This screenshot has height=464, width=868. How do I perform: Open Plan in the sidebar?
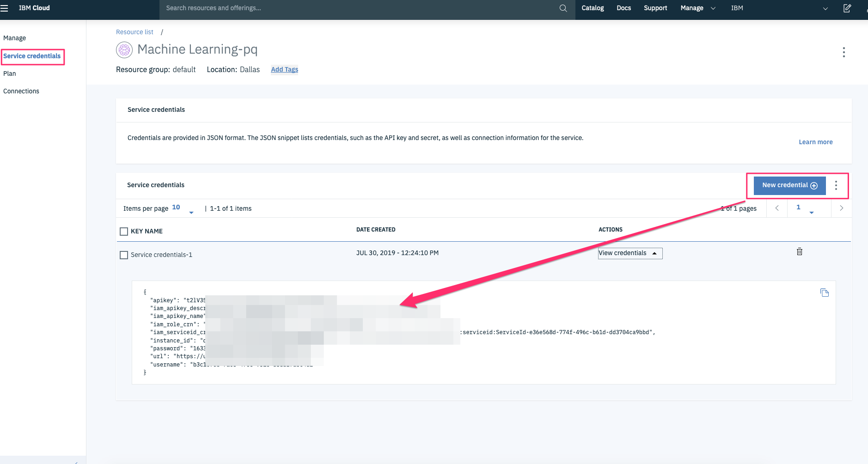10,73
